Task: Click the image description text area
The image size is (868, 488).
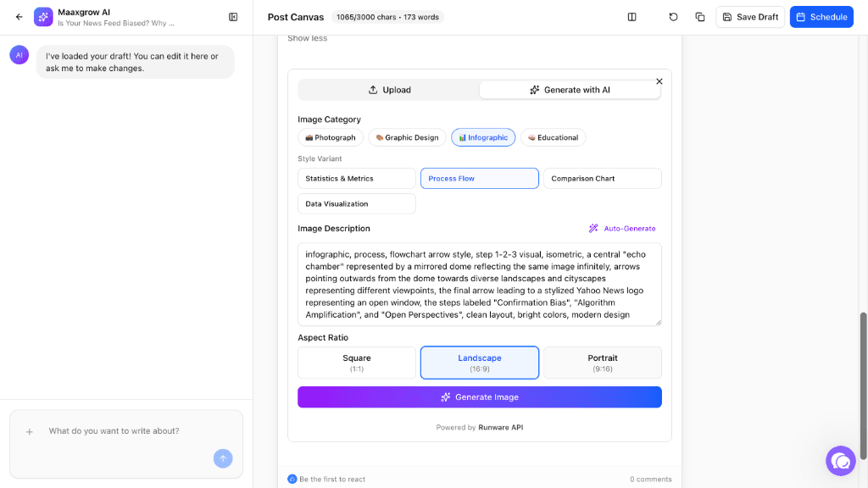Action: coord(479,284)
